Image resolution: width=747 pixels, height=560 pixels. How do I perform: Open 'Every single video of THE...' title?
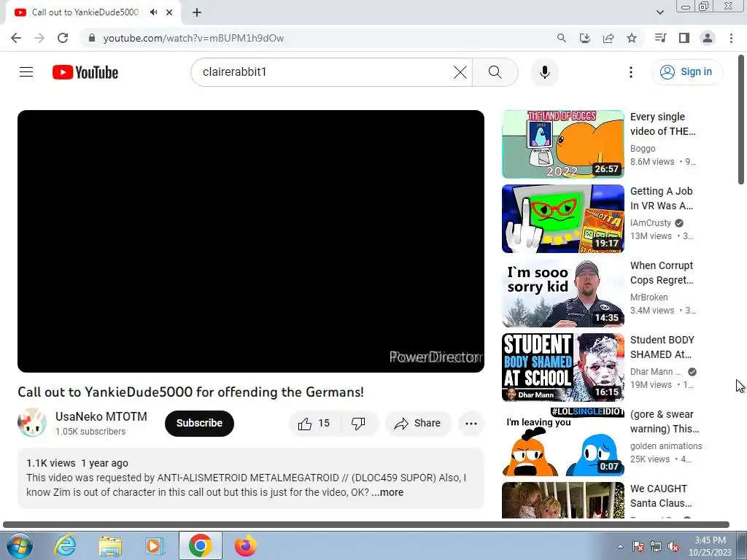click(662, 124)
